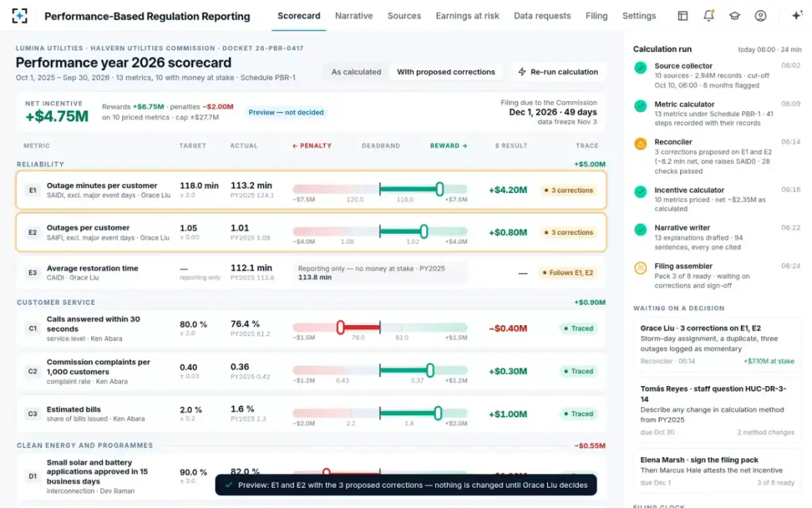Screen dimensions: 812x508
Task: Click the Narrative writer green check icon
Action: pyautogui.click(x=640, y=230)
